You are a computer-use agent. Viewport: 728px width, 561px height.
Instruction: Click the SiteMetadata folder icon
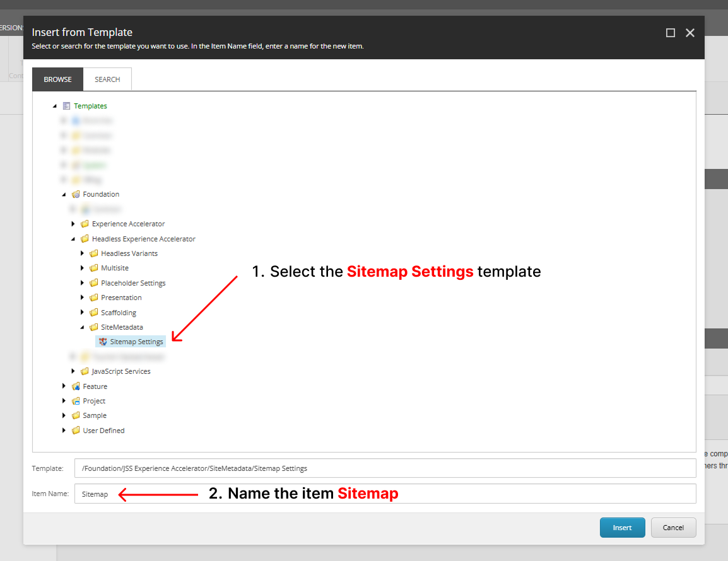click(94, 327)
